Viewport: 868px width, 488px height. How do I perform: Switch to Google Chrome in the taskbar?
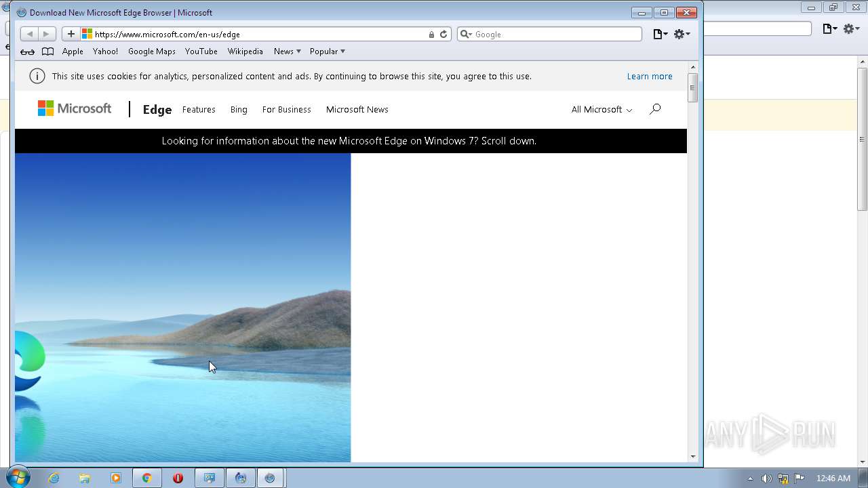(x=146, y=478)
